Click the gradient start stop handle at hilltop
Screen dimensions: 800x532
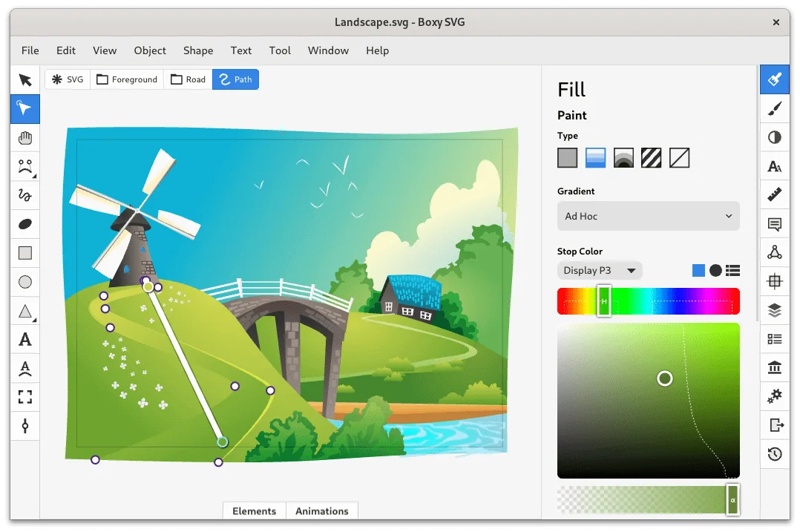(148, 286)
